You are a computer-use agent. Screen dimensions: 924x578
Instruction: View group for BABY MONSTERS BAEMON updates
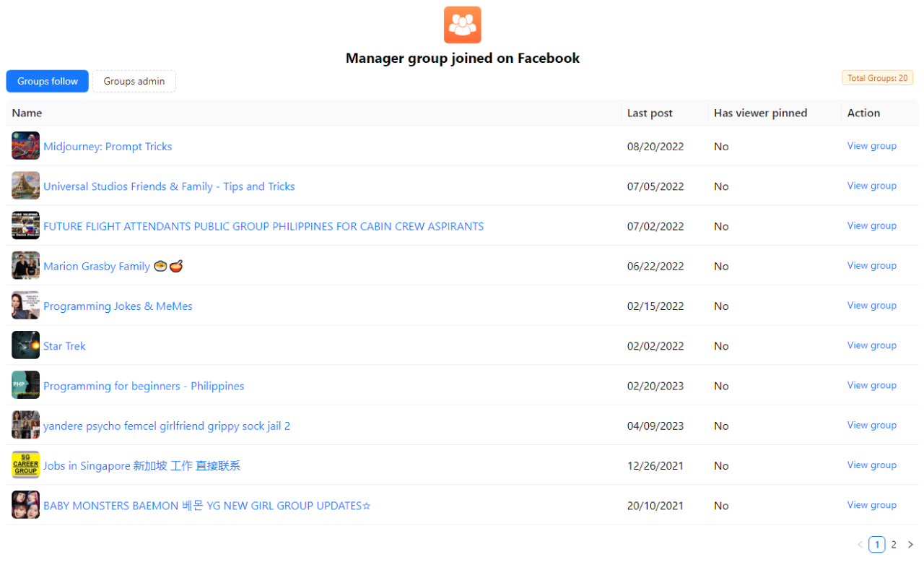pyautogui.click(x=871, y=504)
